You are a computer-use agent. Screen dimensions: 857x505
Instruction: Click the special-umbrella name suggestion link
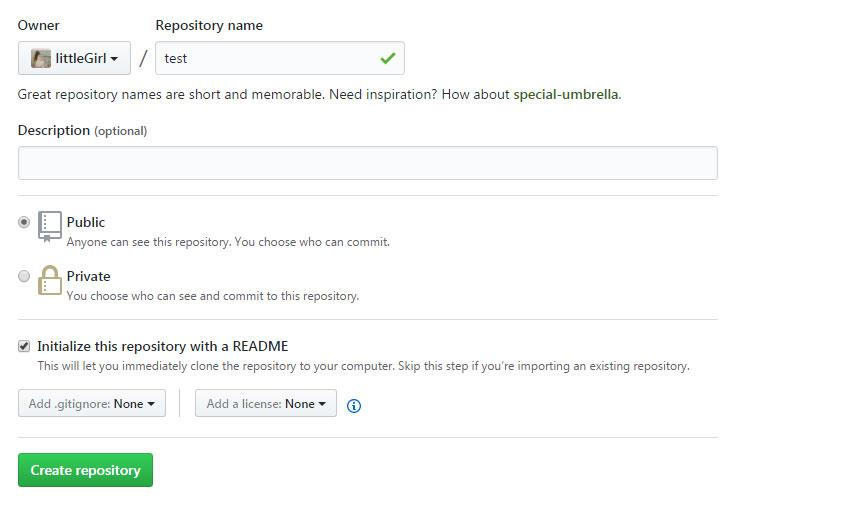(566, 95)
